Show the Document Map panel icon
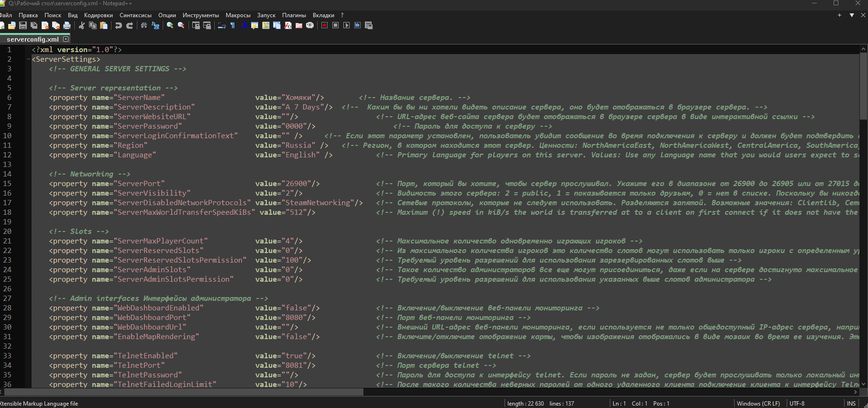This screenshot has width=868, height=408. (266, 25)
